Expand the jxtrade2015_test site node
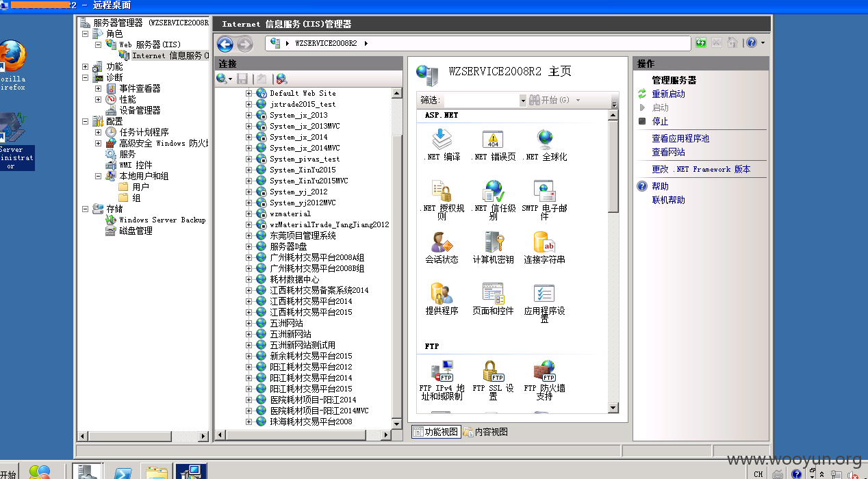Image resolution: width=868 pixels, height=479 pixels. (249, 104)
